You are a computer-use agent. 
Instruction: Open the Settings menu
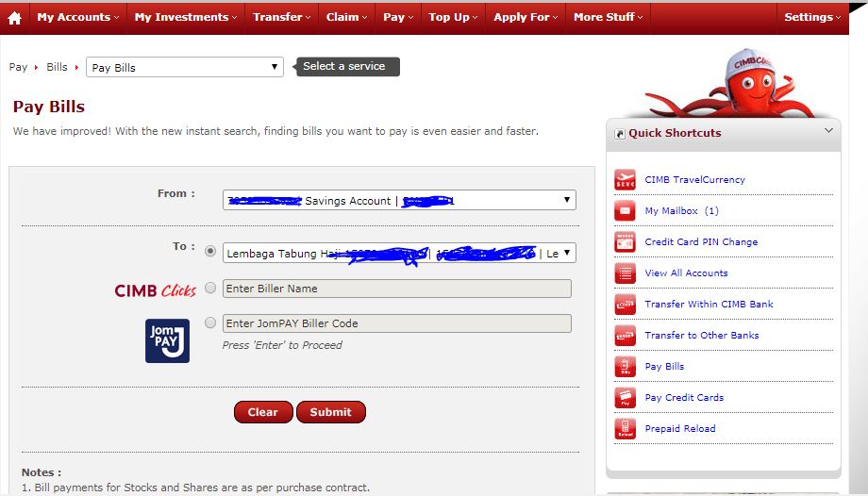pos(812,17)
